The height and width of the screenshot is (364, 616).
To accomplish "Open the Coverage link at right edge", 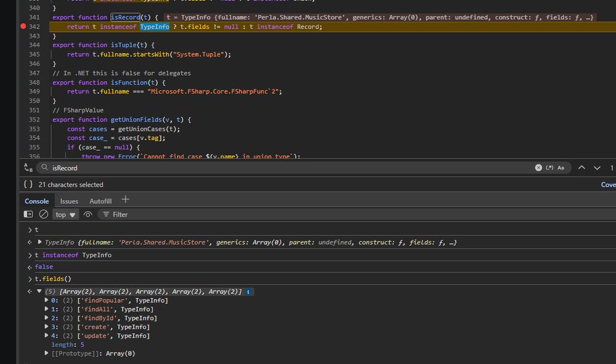I will (608, 185).
